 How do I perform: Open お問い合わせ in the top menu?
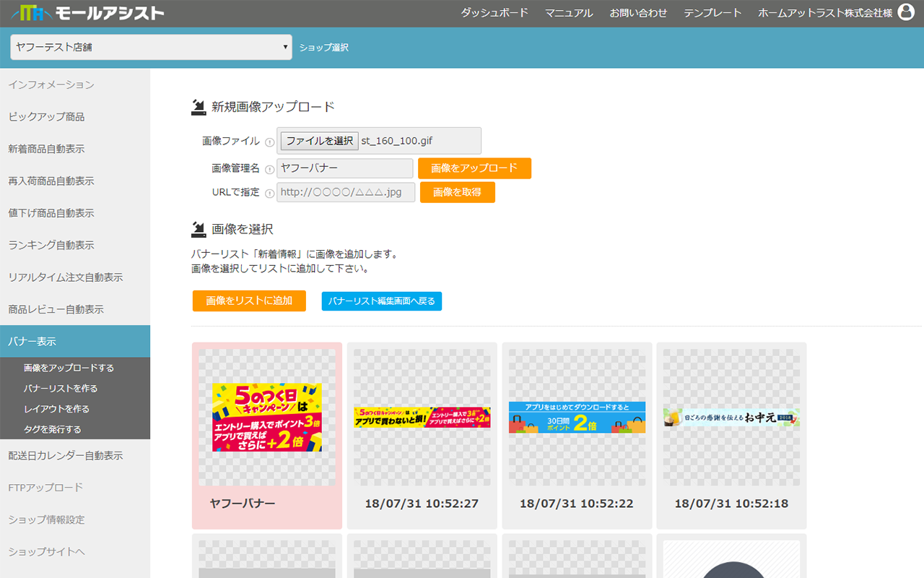click(638, 13)
